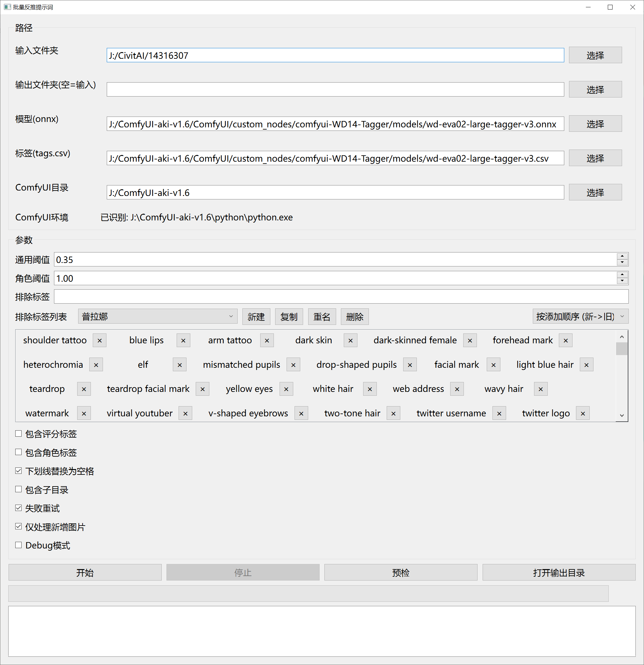Remove 'heterochromia' tag with its × icon
The height and width of the screenshot is (665, 644).
tap(96, 365)
